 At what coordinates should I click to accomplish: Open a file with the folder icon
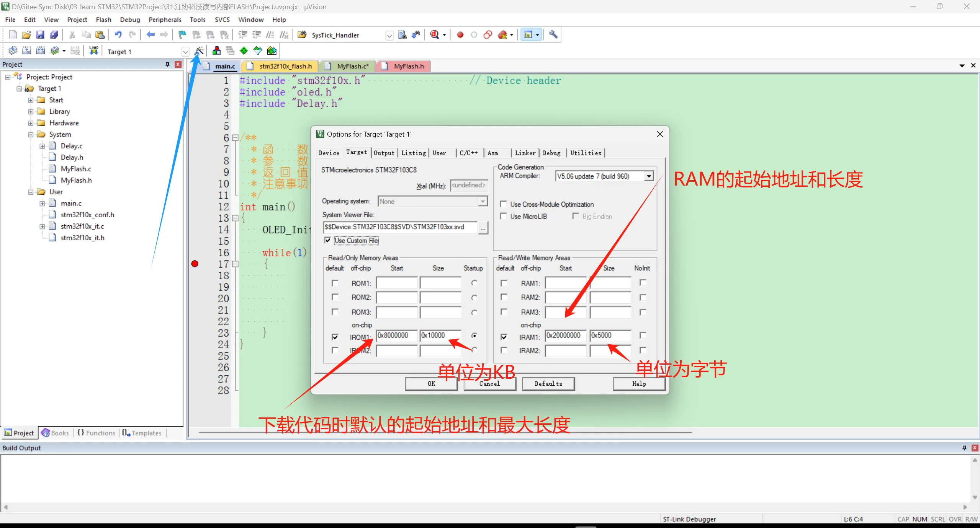[26, 35]
